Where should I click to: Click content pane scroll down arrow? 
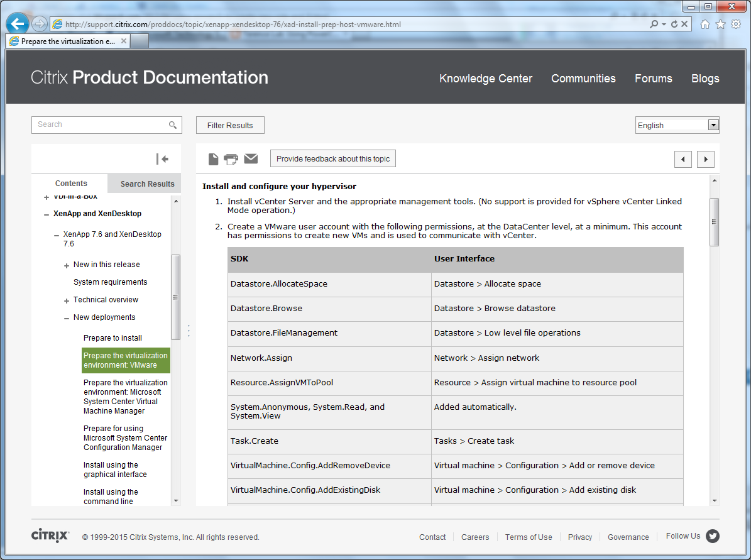pyautogui.click(x=714, y=500)
